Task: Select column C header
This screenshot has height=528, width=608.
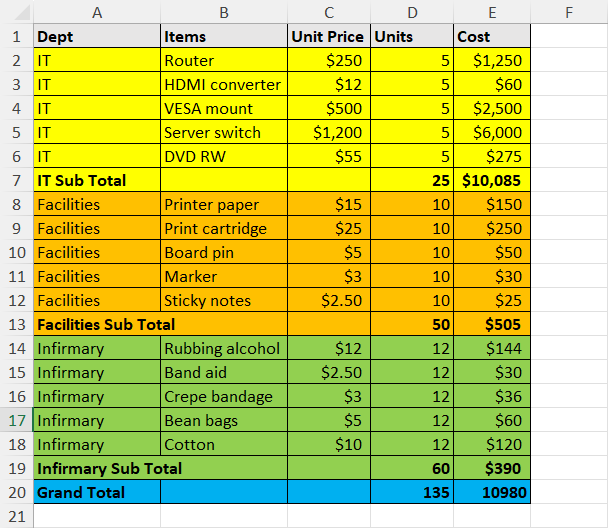Action: [329, 12]
